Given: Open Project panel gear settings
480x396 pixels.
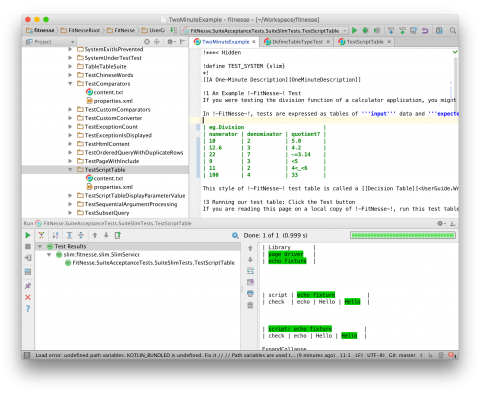Looking at the screenshot, I should 171,42.
